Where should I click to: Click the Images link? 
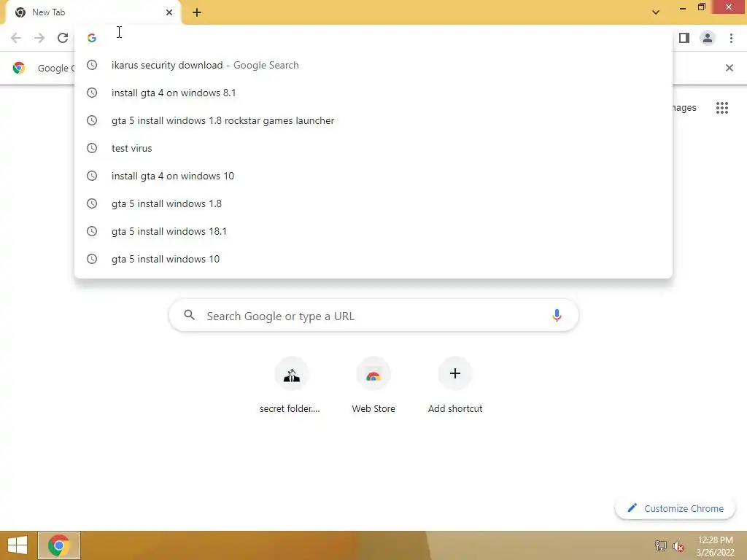click(684, 108)
